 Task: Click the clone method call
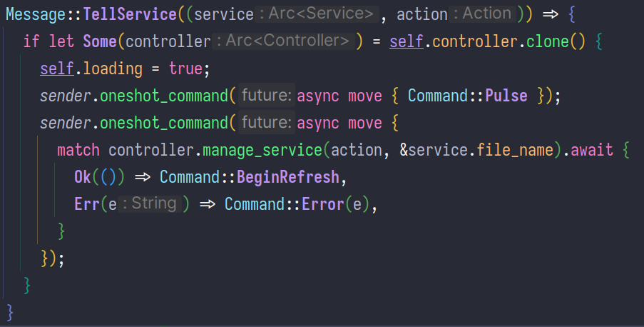(x=549, y=41)
